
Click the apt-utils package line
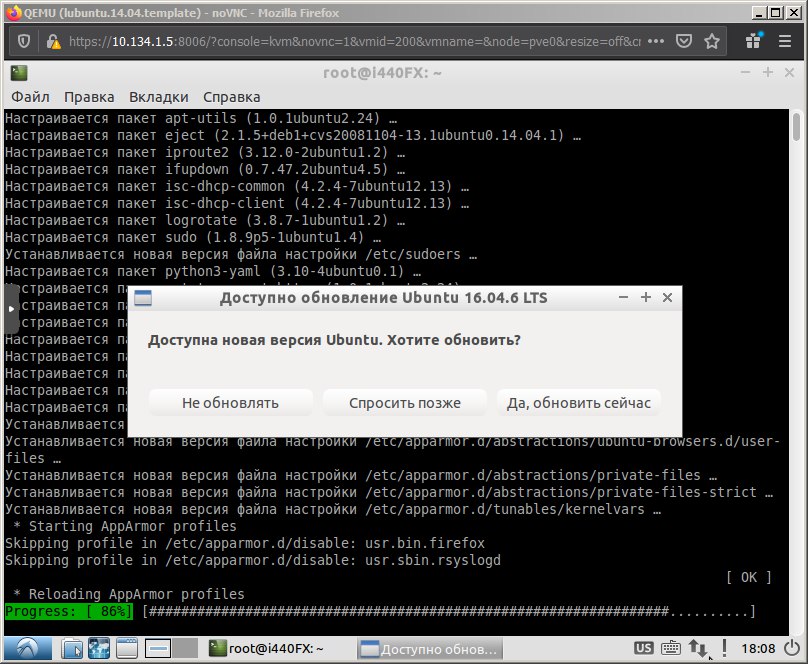pyautogui.click(x=201, y=118)
